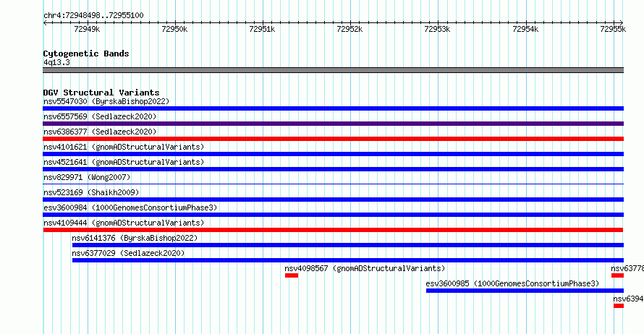This screenshot has width=644, height=334.
Task: Open esv3600985 (1000GenomesConsortiumPhase3) label
Action: pyautogui.click(x=512, y=283)
